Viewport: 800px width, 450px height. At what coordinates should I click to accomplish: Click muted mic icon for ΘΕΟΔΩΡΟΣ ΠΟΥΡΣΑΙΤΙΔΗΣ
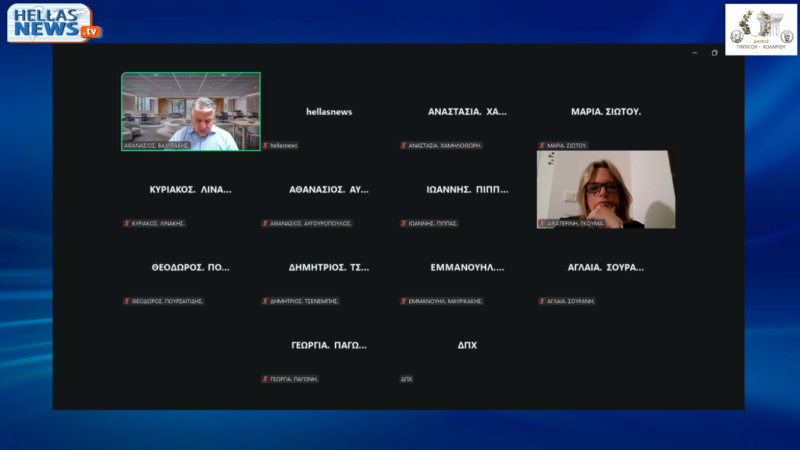click(127, 301)
